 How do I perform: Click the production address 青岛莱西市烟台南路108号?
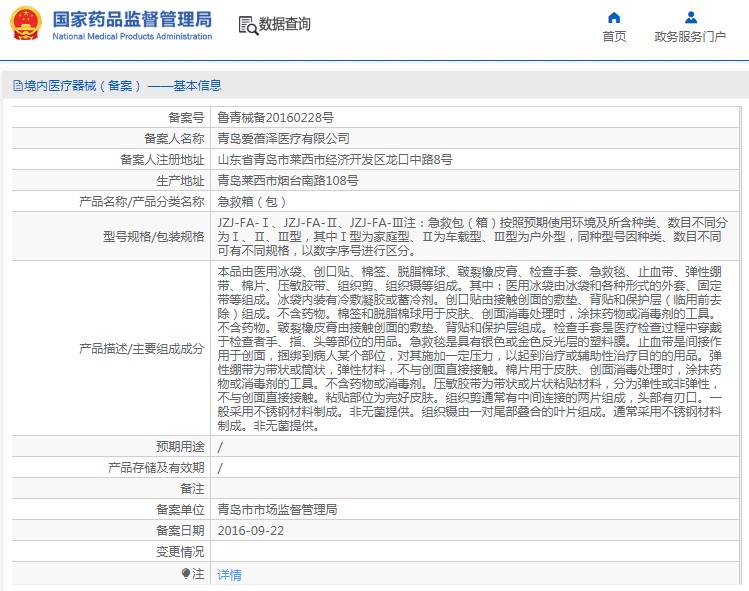point(288,180)
